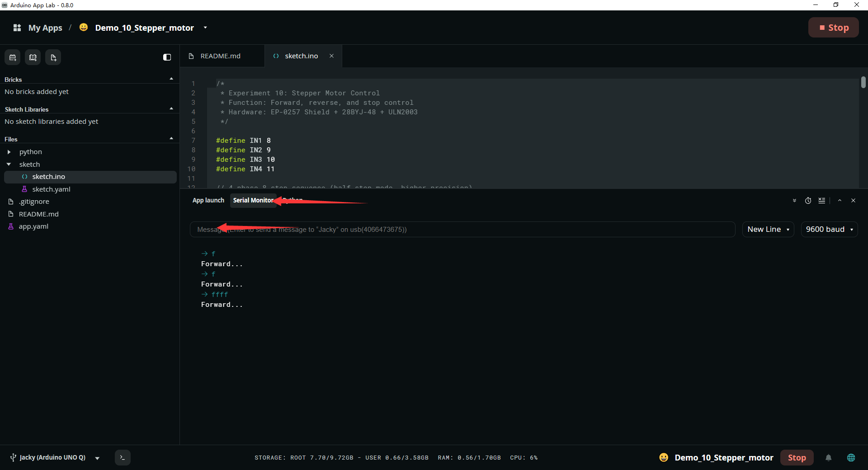The width and height of the screenshot is (868, 470).
Task: Click the STORAGE ROOT 7.70/9.72GB entry
Action: (304, 458)
